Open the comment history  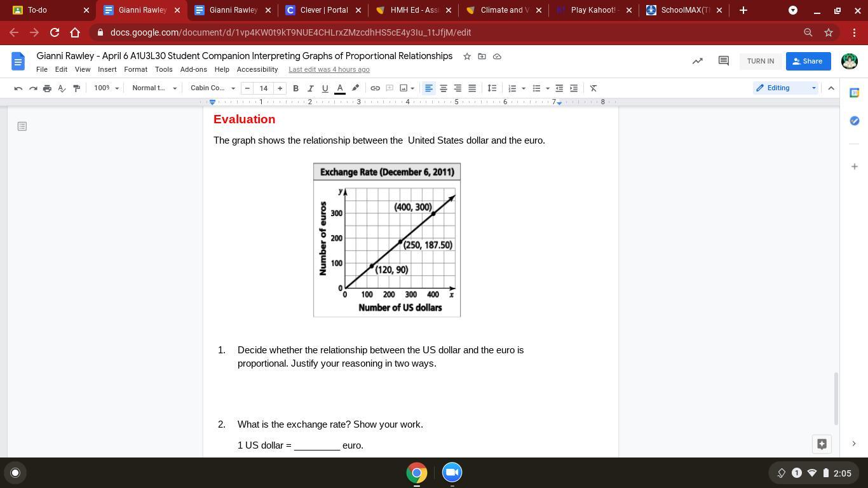click(x=723, y=61)
